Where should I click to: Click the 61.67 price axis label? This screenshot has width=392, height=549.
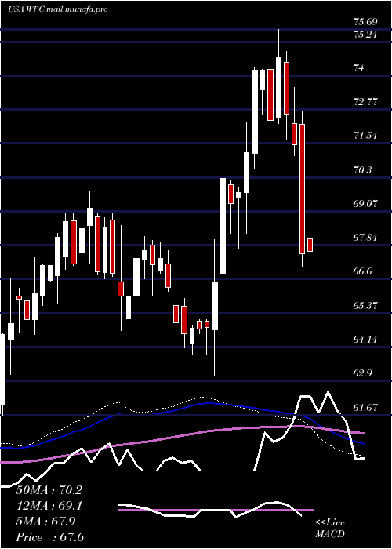(x=365, y=407)
